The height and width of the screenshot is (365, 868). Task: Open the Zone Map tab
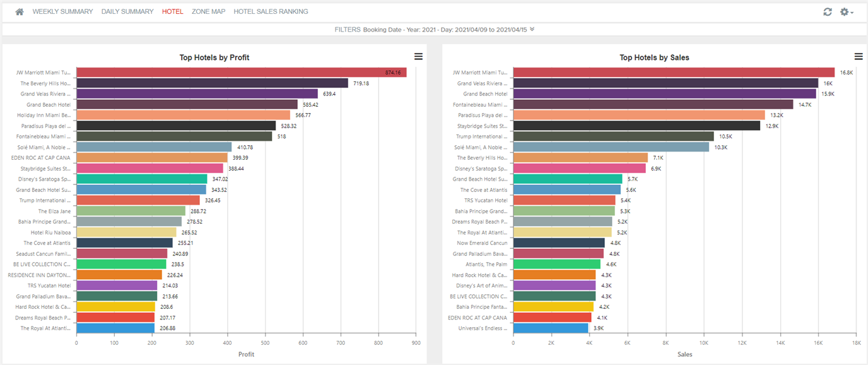click(x=208, y=12)
